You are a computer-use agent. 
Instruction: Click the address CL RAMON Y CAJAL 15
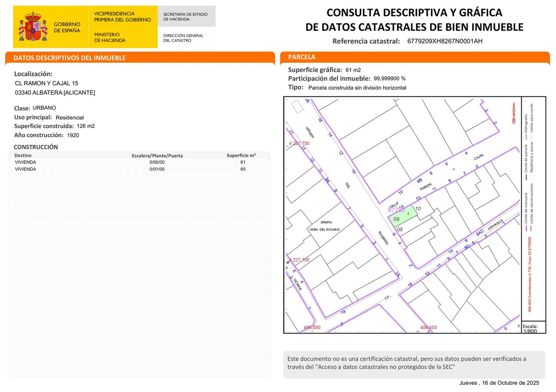coord(47,83)
